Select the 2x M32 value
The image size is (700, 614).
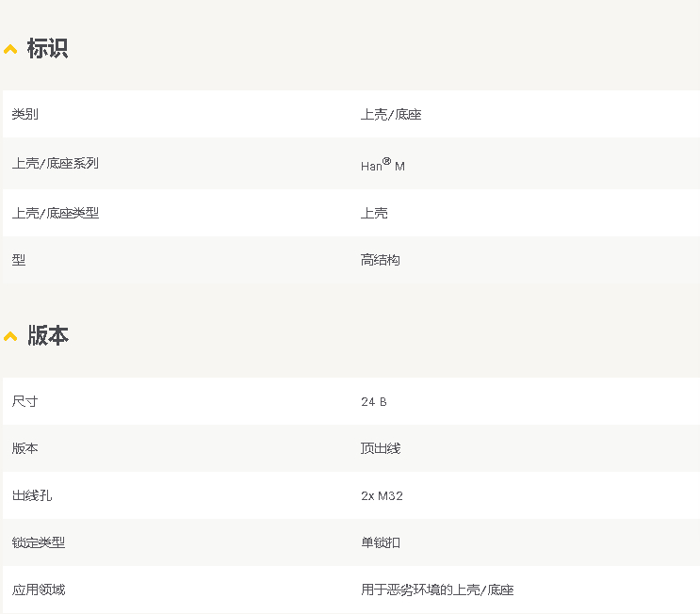coord(383,496)
